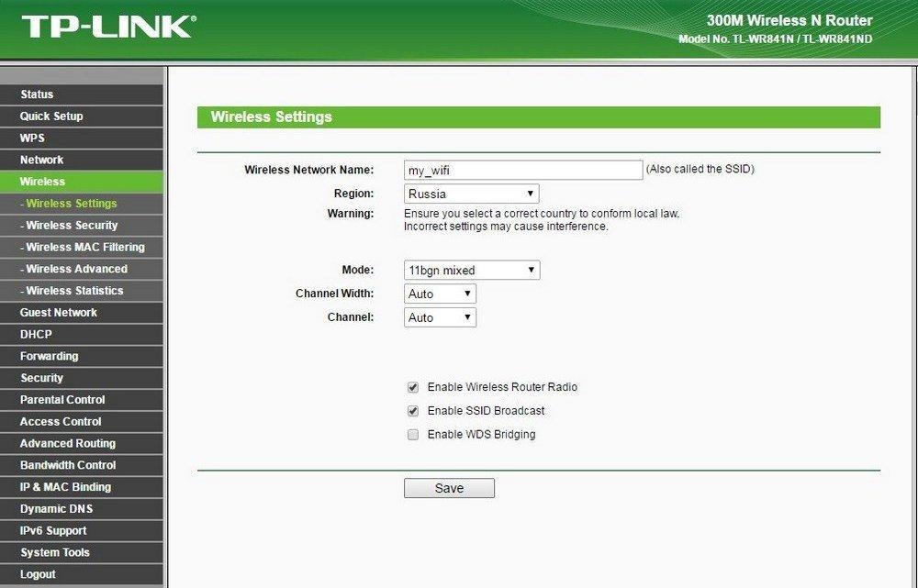Open the DHCP menu section
This screenshot has width=918, height=588.
click(82, 334)
